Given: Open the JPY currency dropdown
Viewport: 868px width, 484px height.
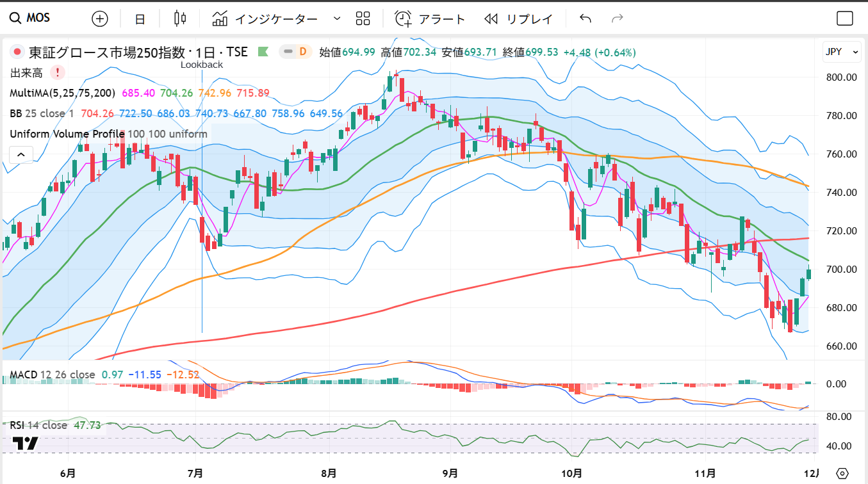Looking at the screenshot, I should point(842,52).
